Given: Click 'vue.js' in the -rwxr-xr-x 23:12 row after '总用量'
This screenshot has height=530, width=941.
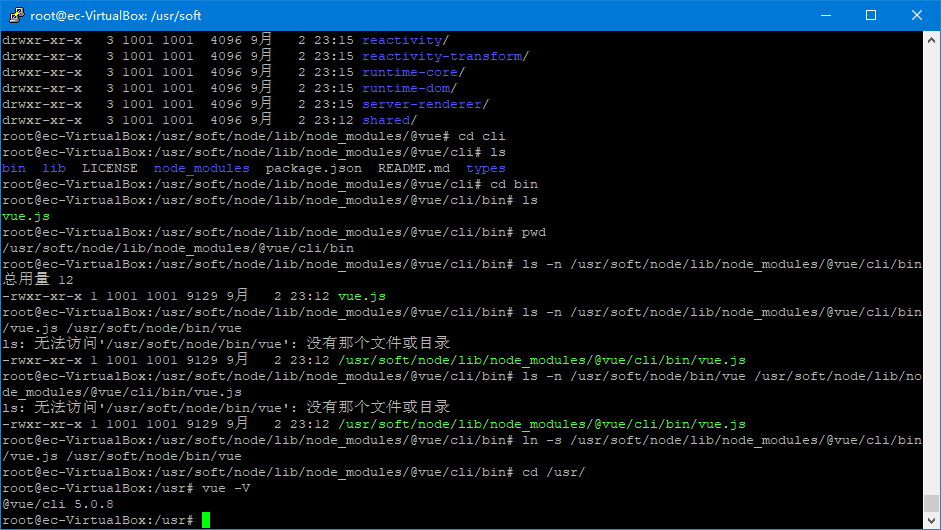Looking at the screenshot, I should pos(362,296).
